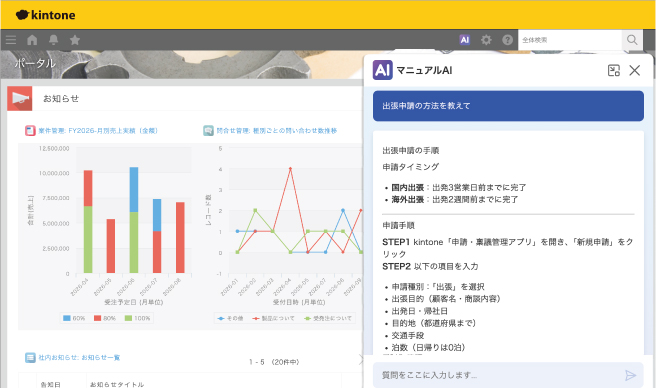Click the kintone logo

pos(46,15)
